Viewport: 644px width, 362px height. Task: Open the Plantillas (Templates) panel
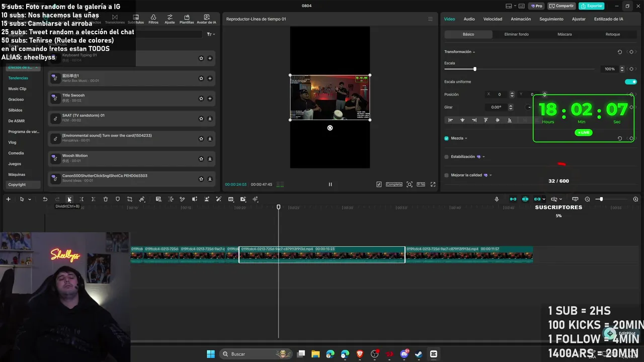coord(187,19)
